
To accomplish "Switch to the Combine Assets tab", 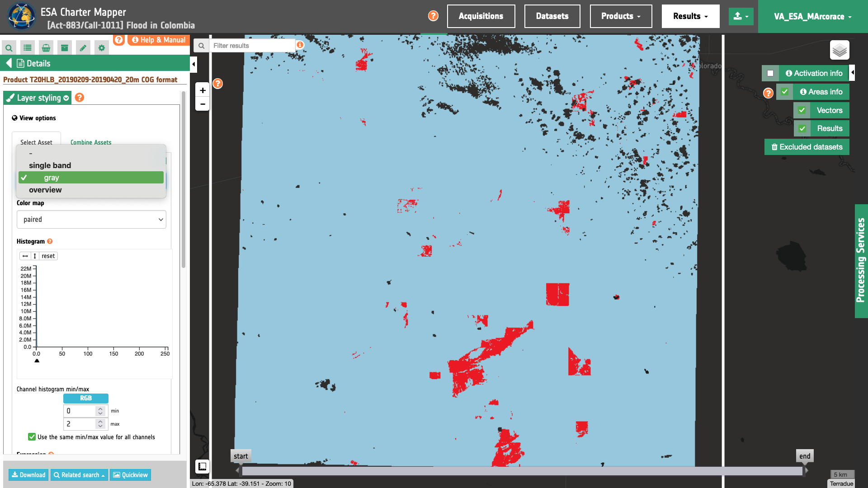I will 91,142.
